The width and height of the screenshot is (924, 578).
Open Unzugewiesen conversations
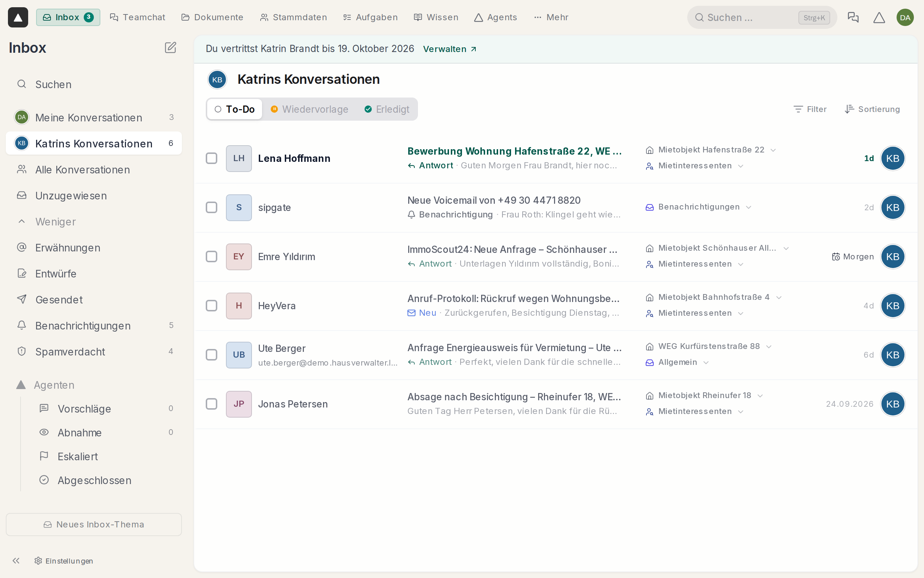click(94, 196)
